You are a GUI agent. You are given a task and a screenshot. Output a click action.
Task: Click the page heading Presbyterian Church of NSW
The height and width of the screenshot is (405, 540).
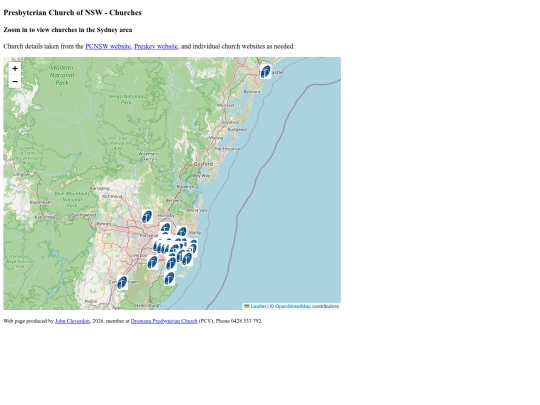[x=72, y=12]
